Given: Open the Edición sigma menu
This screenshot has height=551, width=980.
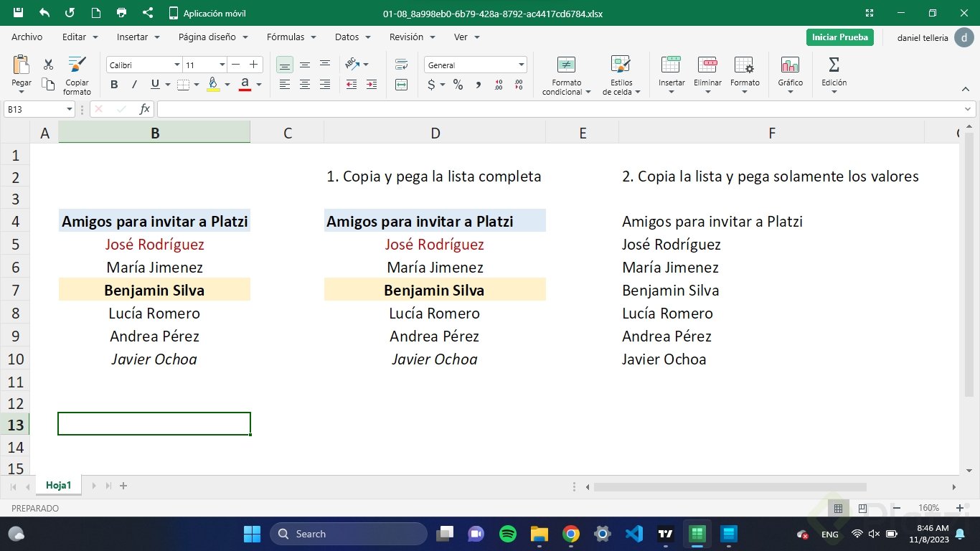Looking at the screenshot, I should coord(834,75).
